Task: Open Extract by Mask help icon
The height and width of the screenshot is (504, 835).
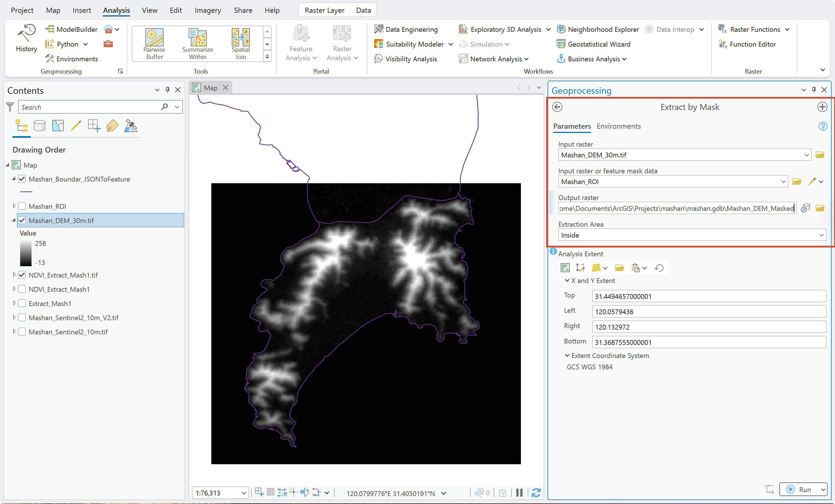Action: 823,126
